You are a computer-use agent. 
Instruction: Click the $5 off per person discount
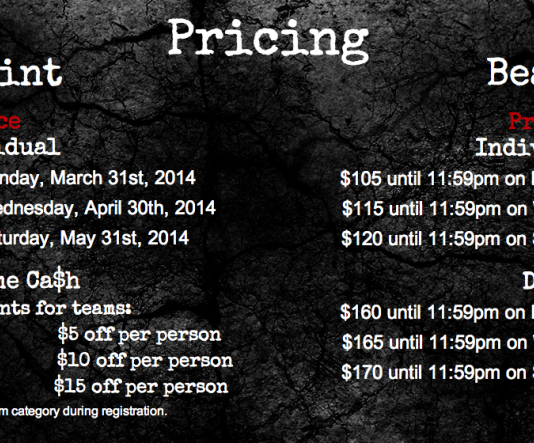(x=139, y=334)
